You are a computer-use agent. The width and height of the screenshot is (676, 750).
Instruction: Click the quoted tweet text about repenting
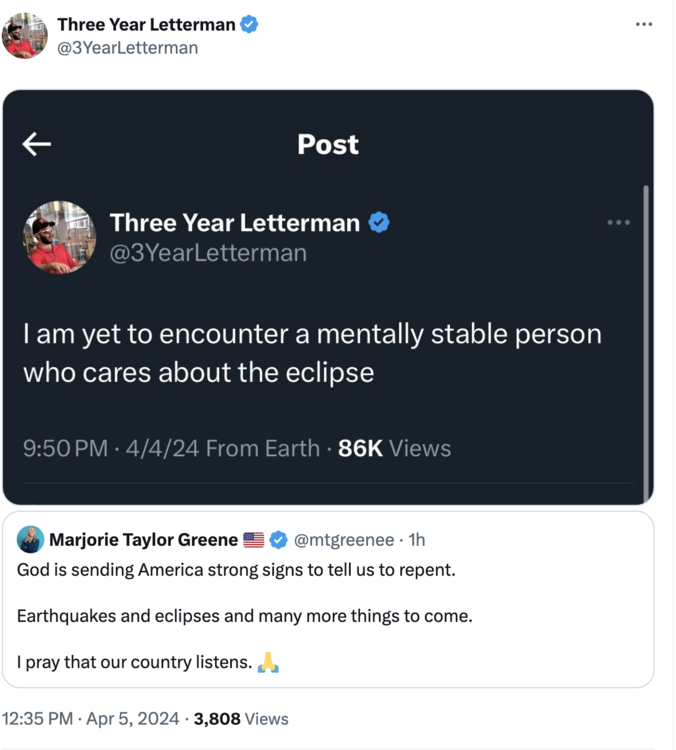(x=236, y=570)
